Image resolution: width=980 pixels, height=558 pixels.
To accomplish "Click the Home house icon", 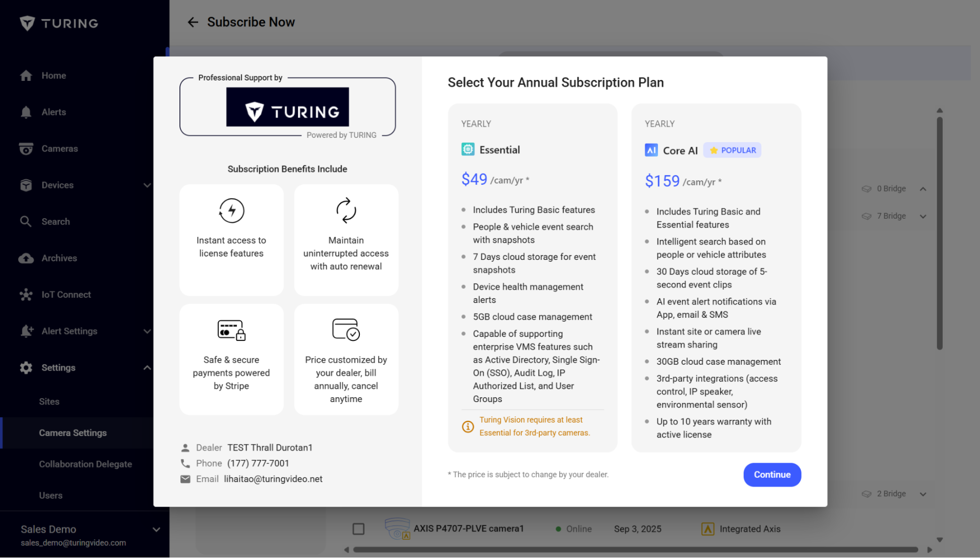I will (26, 76).
